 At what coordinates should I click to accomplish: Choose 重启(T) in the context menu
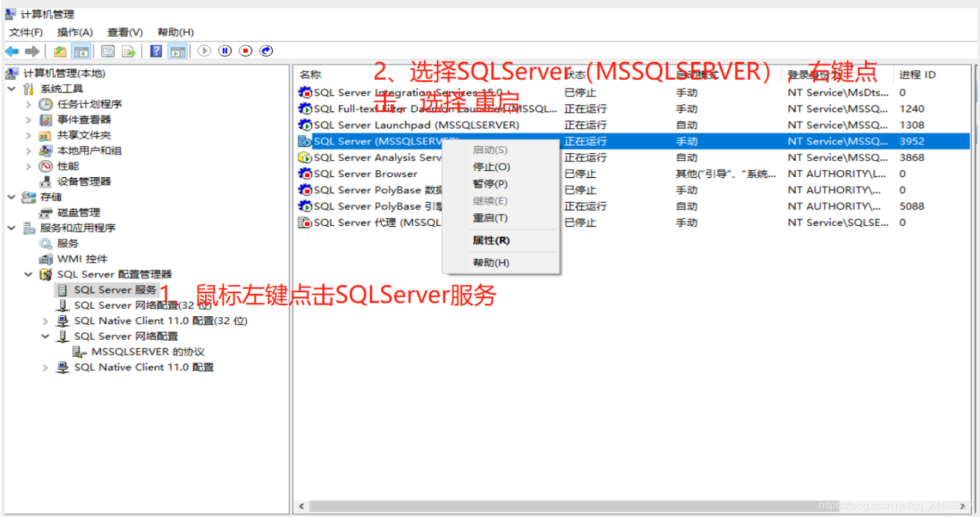(490, 218)
